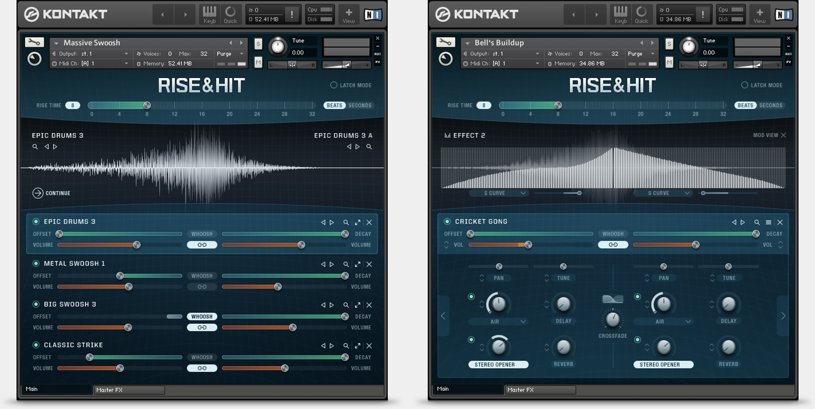The width and height of the screenshot is (815, 409).
Task: Toggle power for Metal Swoosh 1 layer
Action: 36,263
